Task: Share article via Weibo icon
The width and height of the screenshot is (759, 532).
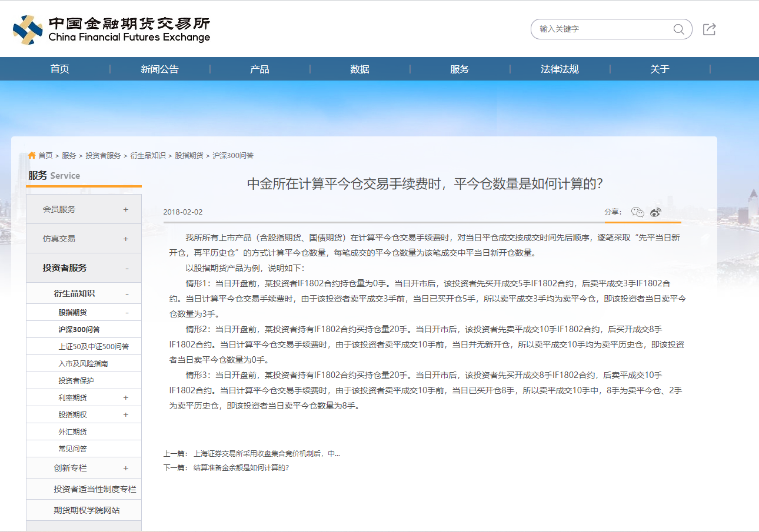Action: [x=655, y=212]
